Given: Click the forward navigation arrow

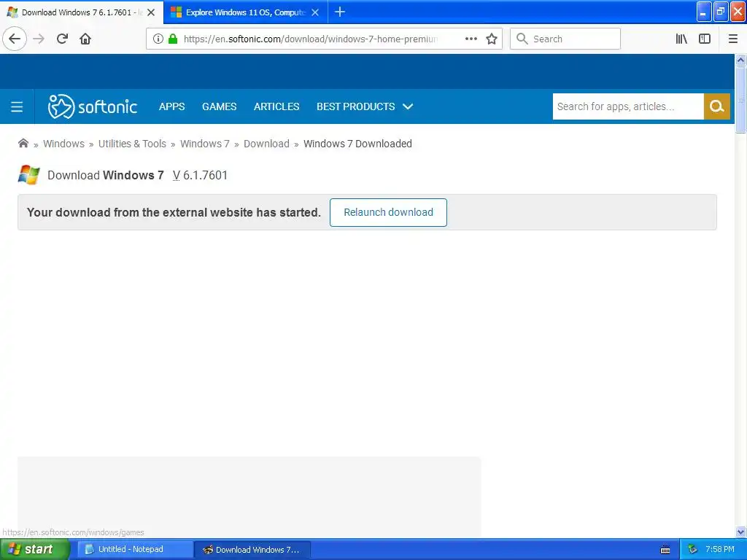Looking at the screenshot, I should [x=39, y=39].
